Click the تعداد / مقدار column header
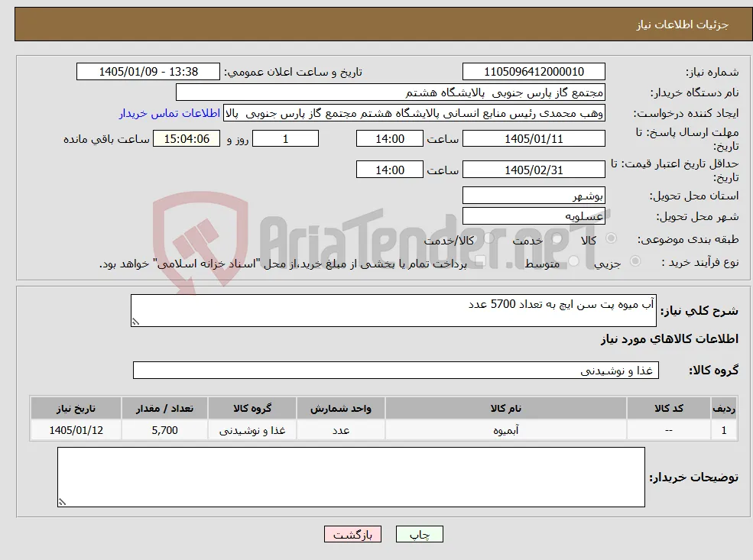This screenshot has height=560, width=753. click(164, 409)
